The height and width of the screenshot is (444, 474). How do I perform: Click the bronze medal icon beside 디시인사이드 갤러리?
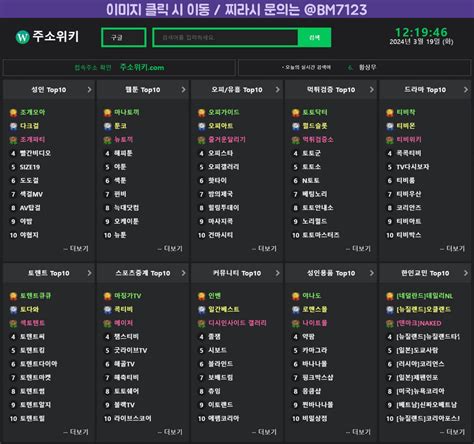201,323
